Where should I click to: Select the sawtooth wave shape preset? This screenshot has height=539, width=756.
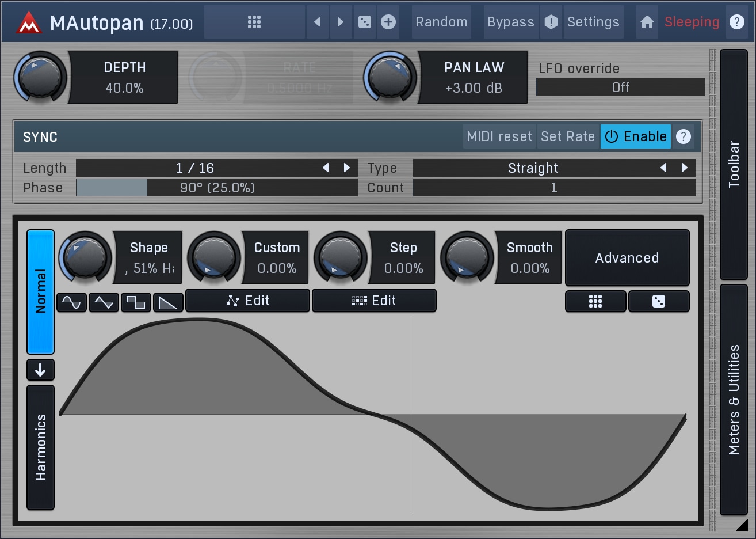168,302
